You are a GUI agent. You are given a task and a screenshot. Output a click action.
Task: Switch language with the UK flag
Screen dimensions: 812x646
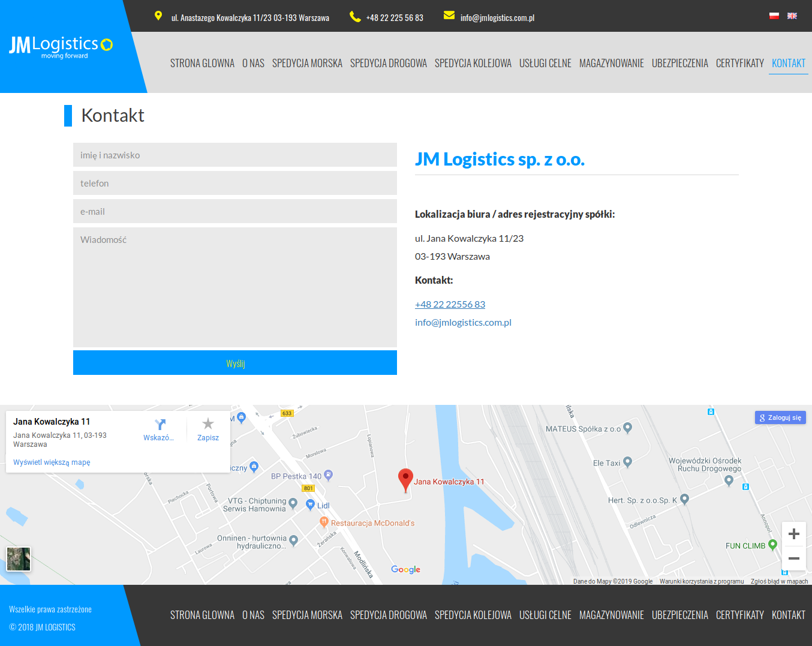click(x=792, y=16)
